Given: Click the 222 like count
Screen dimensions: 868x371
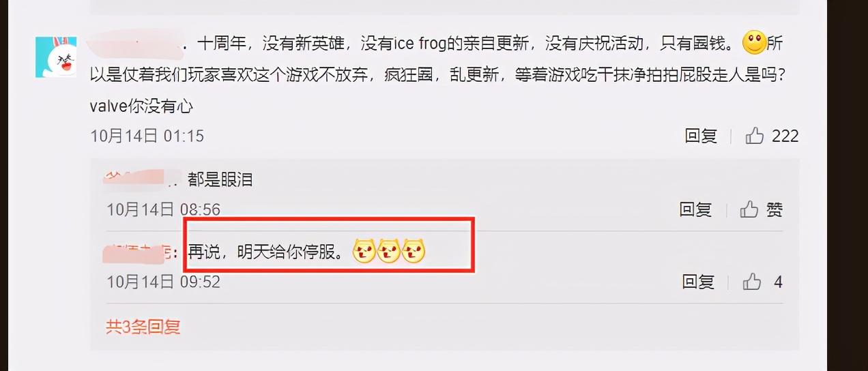Looking at the screenshot, I should tap(785, 136).
